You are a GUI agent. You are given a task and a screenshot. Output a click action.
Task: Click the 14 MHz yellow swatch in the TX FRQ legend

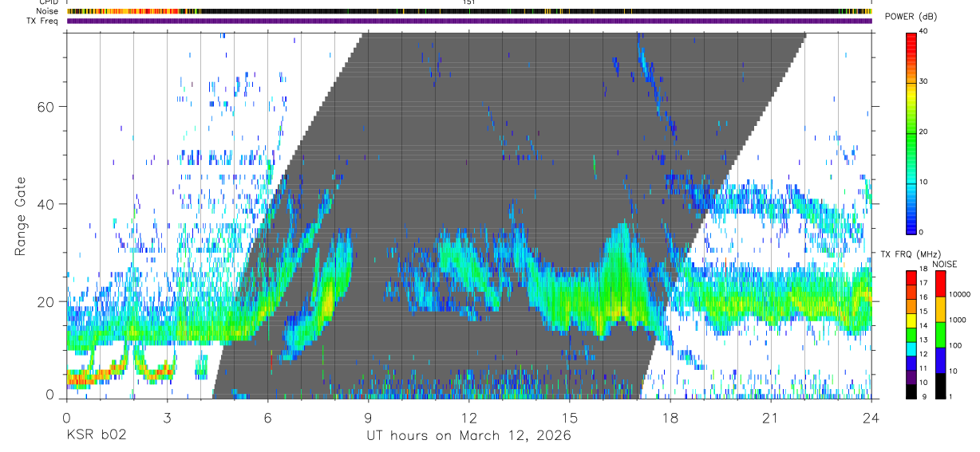coord(911,320)
